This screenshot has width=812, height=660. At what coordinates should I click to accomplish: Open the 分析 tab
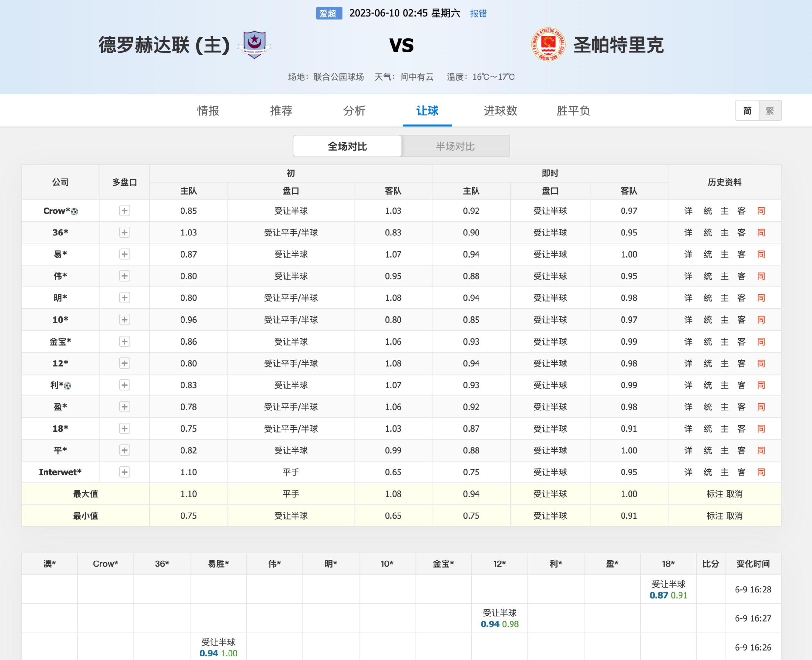tap(354, 111)
